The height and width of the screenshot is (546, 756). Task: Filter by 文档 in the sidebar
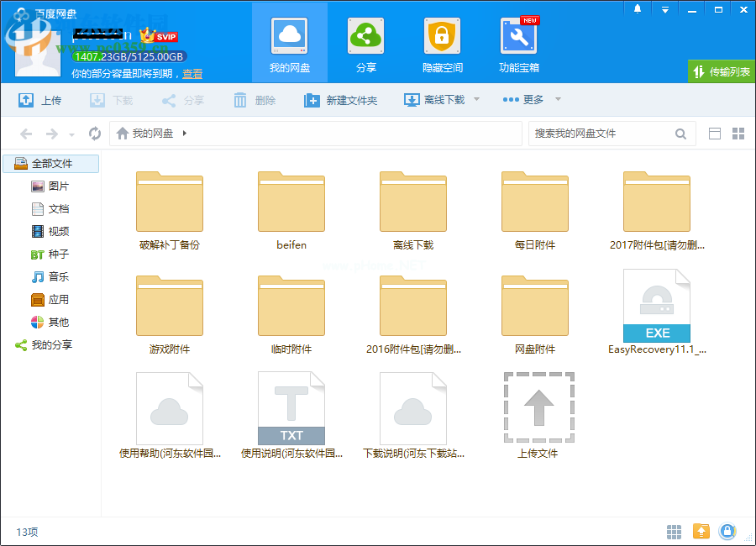(x=50, y=209)
